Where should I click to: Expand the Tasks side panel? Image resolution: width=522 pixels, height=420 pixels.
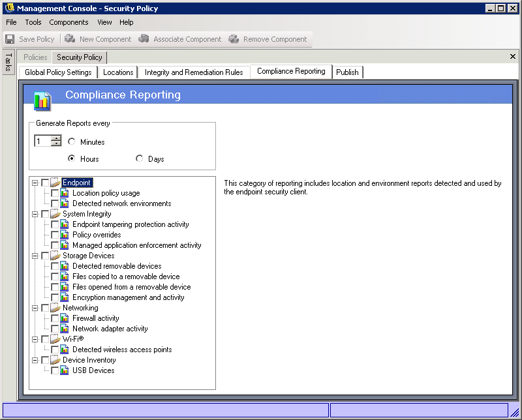coord(8,62)
